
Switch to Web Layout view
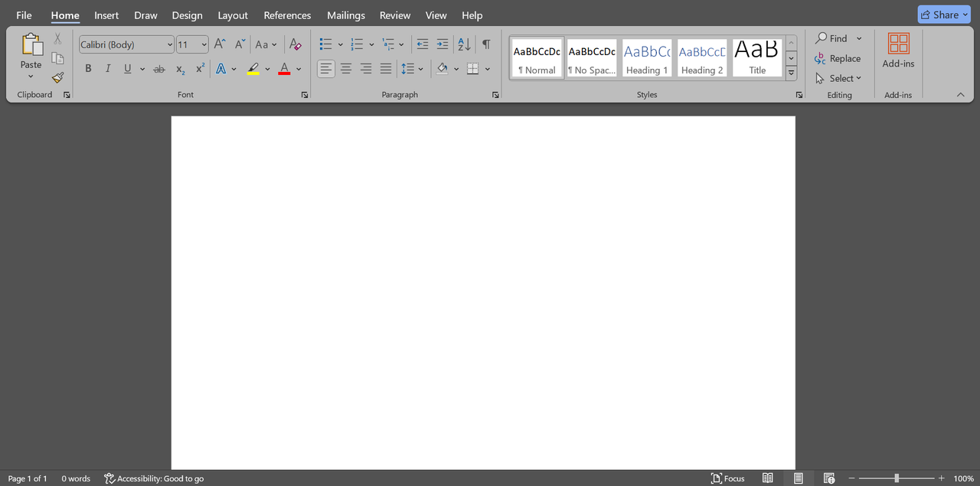pos(828,478)
